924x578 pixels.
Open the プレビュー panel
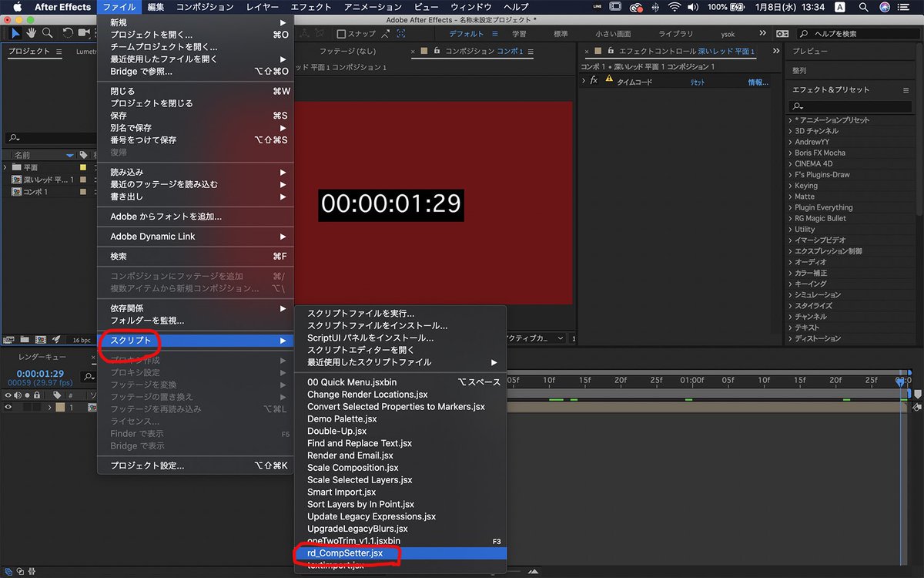tap(810, 51)
